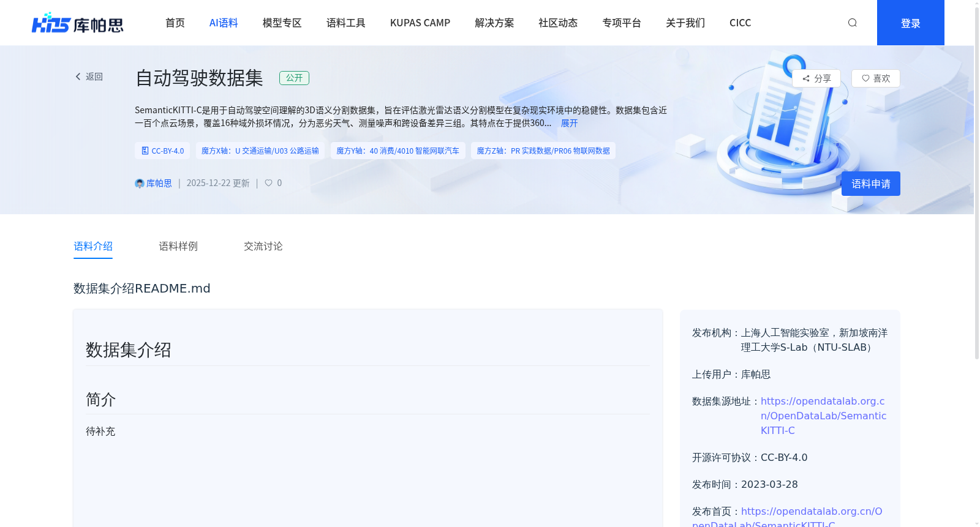Click the green 公开 status badge

[x=294, y=78]
